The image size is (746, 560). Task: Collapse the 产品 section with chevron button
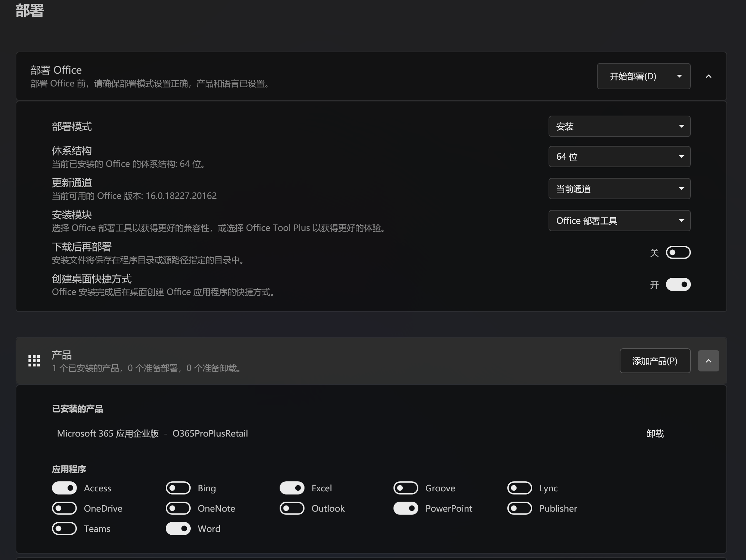pyautogui.click(x=708, y=361)
